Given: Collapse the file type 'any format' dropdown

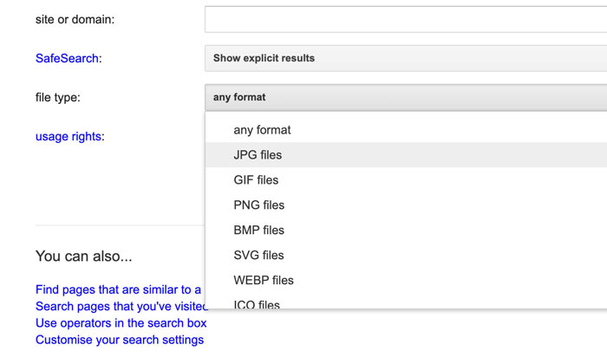Looking at the screenshot, I should 406,97.
